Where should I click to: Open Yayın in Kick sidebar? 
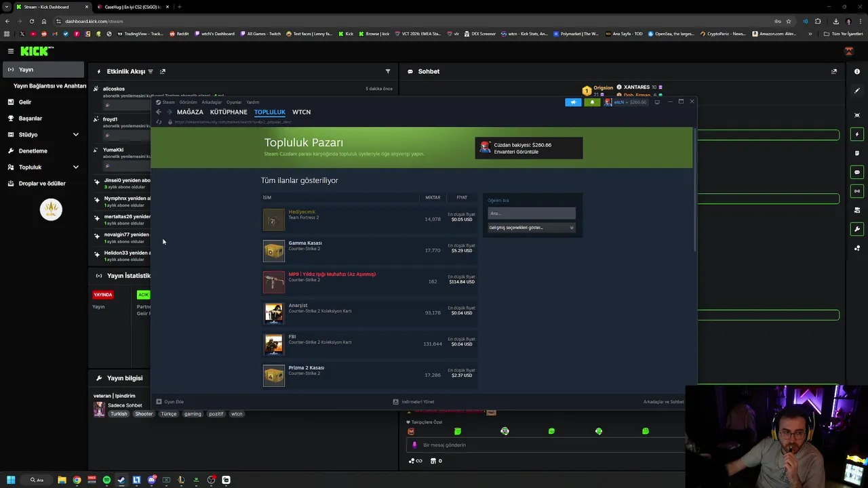43,70
